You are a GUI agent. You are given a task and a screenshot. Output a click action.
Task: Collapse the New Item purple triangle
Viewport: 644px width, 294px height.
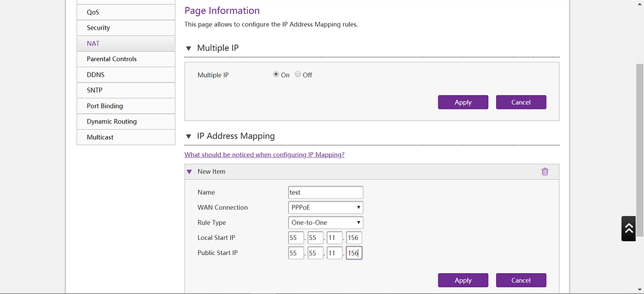189,172
